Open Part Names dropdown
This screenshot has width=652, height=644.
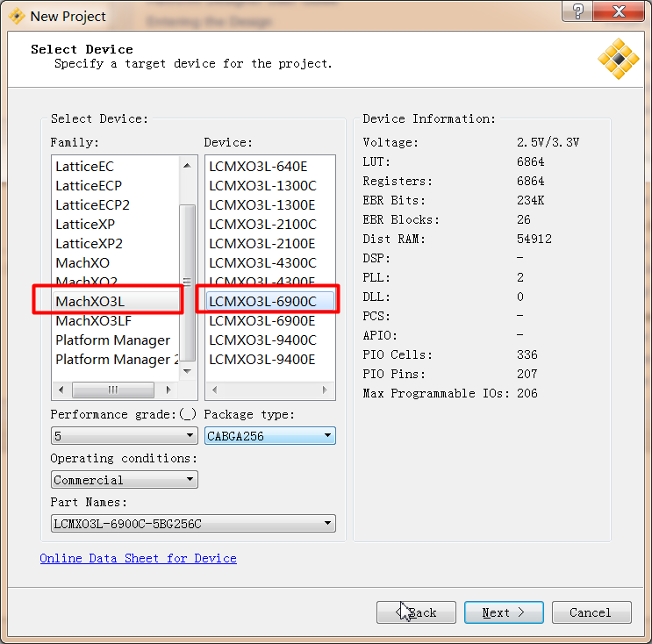pyautogui.click(x=193, y=524)
